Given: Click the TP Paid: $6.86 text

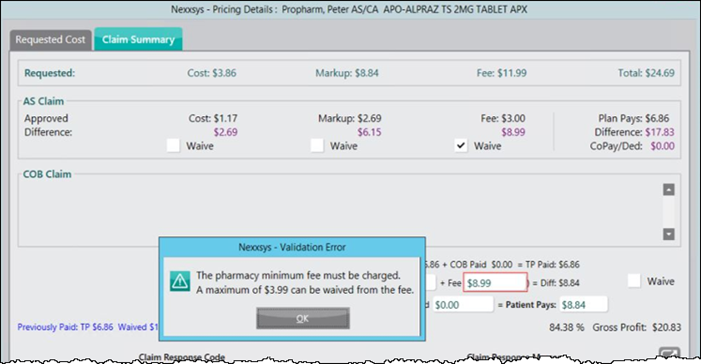Looking at the screenshot, I should pos(552,264).
